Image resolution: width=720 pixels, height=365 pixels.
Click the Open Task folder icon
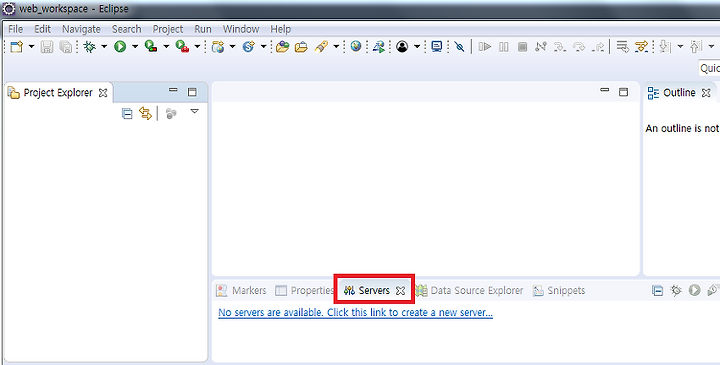tap(301, 46)
